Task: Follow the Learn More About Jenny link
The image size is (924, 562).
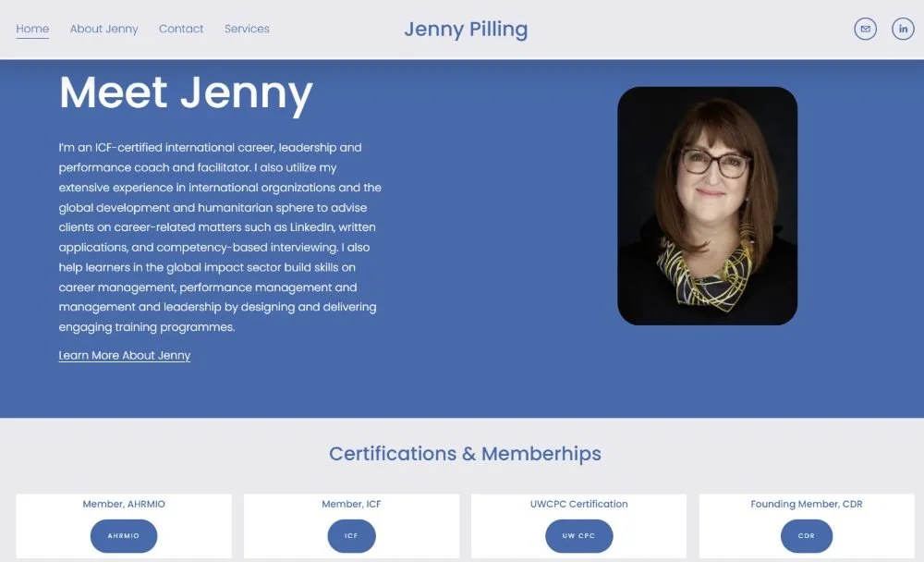Action: (x=125, y=355)
